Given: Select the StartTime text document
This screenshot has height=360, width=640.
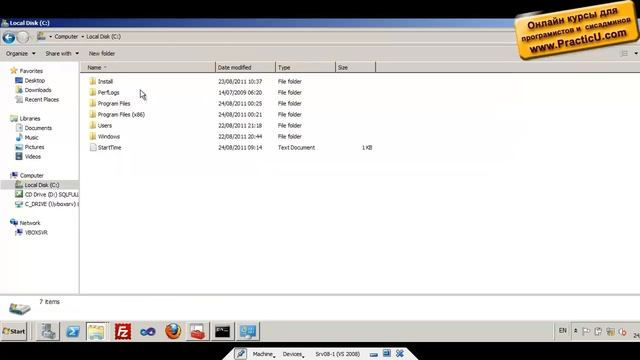Looking at the screenshot, I should coord(105,148).
